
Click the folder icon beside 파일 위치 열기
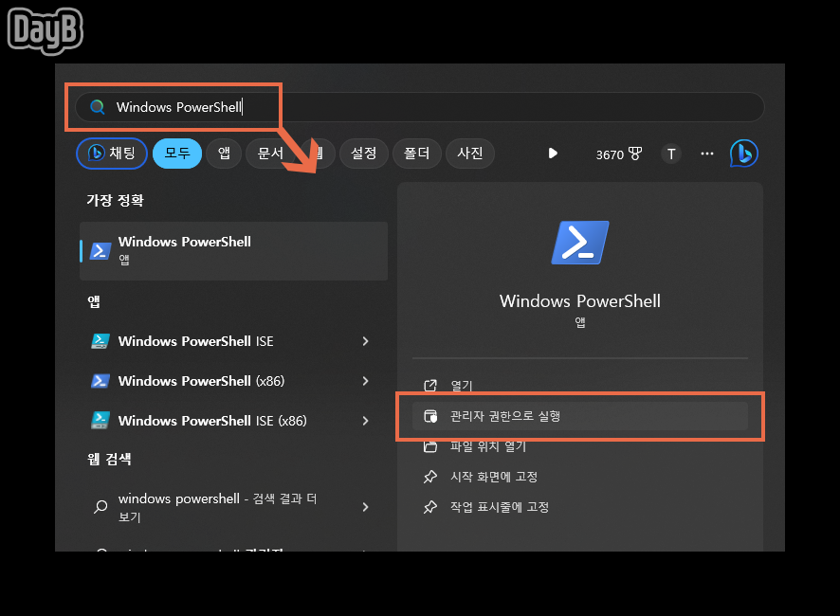coord(430,446)
